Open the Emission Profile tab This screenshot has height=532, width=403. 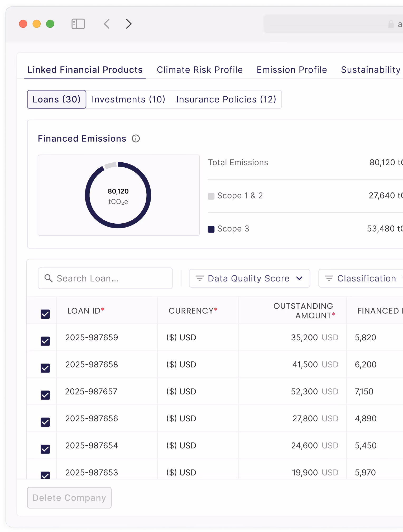click(x=292, y=70)
